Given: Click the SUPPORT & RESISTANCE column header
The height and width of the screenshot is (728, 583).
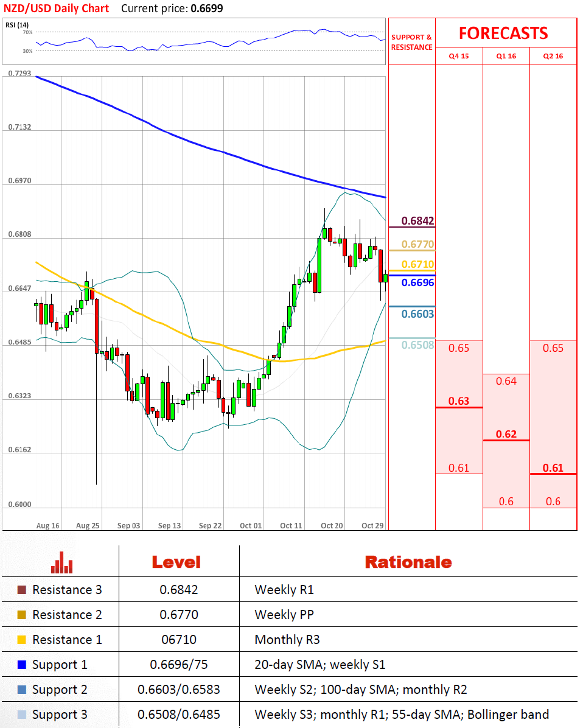Looking at the screenshot, I should click(x=412, y=42).
